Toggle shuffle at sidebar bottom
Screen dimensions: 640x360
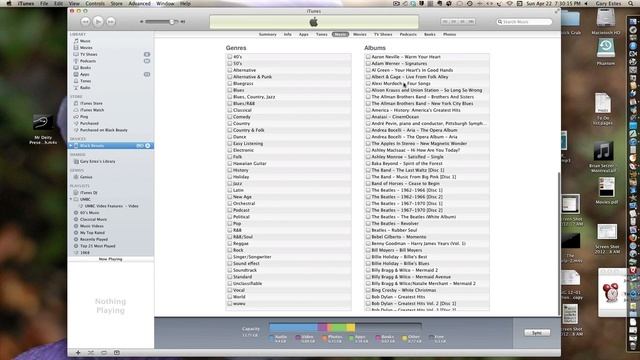click(x=91, y=353)
